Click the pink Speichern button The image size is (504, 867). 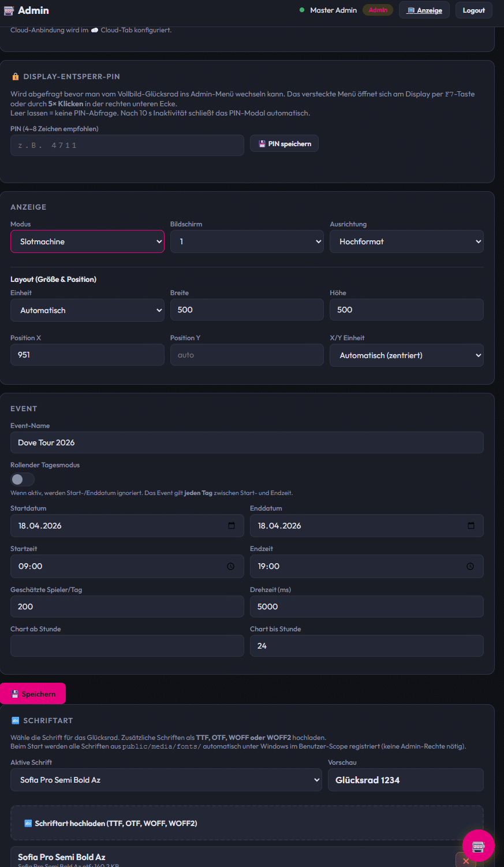point(33,694)
